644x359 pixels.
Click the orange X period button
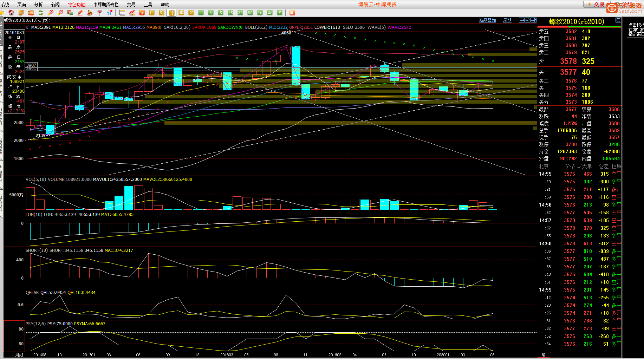tap(191, 13)
